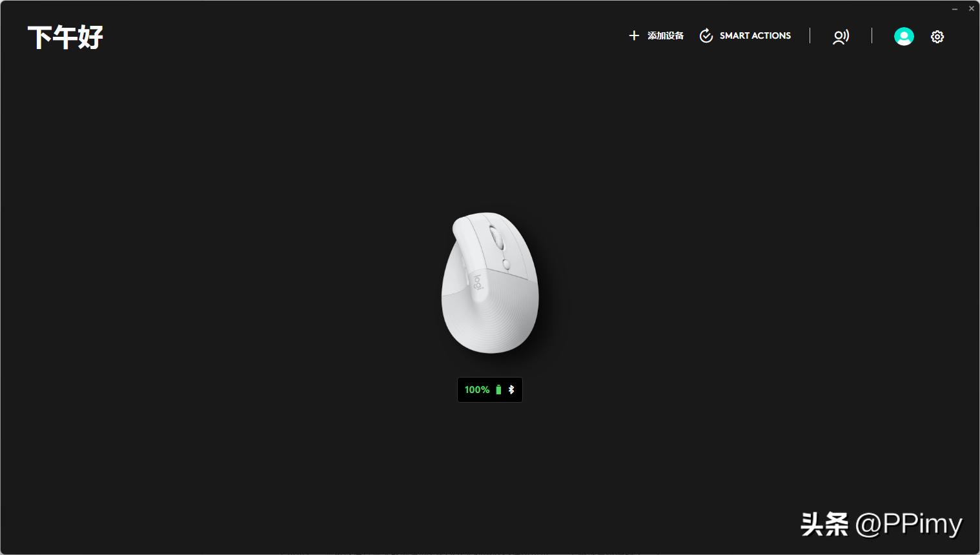Minimize the Logi Options+ window
Viewport: 980px width, 555px height.
[955, 9]
